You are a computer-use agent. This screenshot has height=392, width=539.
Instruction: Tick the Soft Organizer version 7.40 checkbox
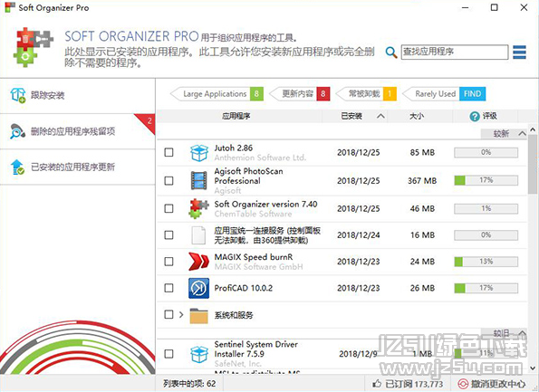pyautogui.click(x=168, y=208)
